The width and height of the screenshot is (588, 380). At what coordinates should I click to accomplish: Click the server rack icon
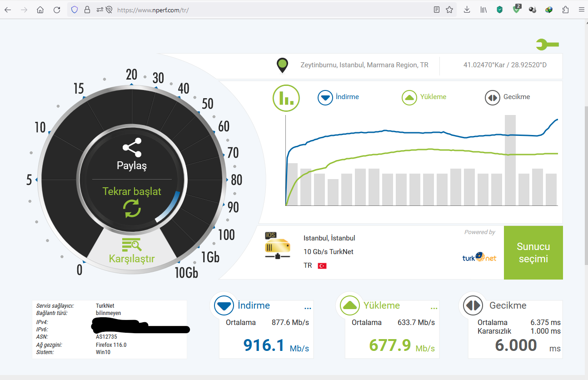(278, 246)
